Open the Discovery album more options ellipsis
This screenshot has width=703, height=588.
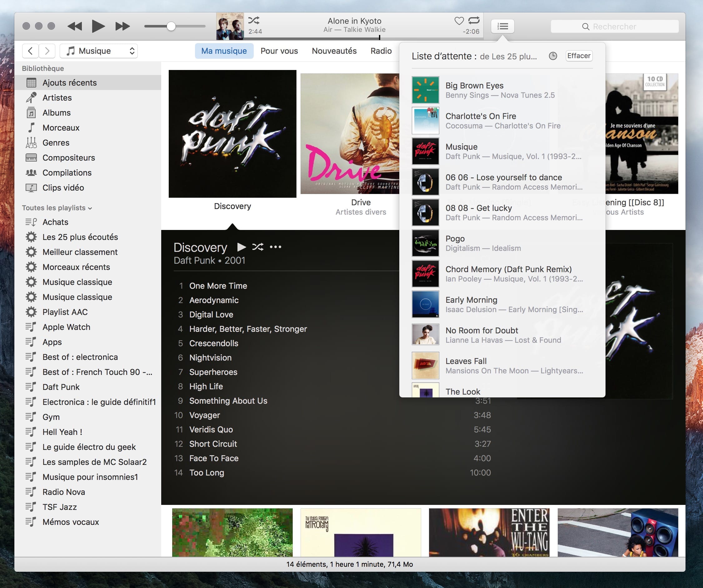tap(276, 247)
